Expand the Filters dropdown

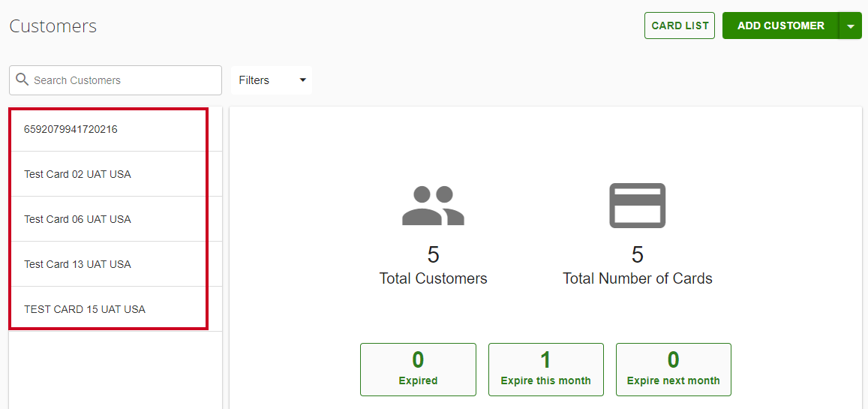272,80
